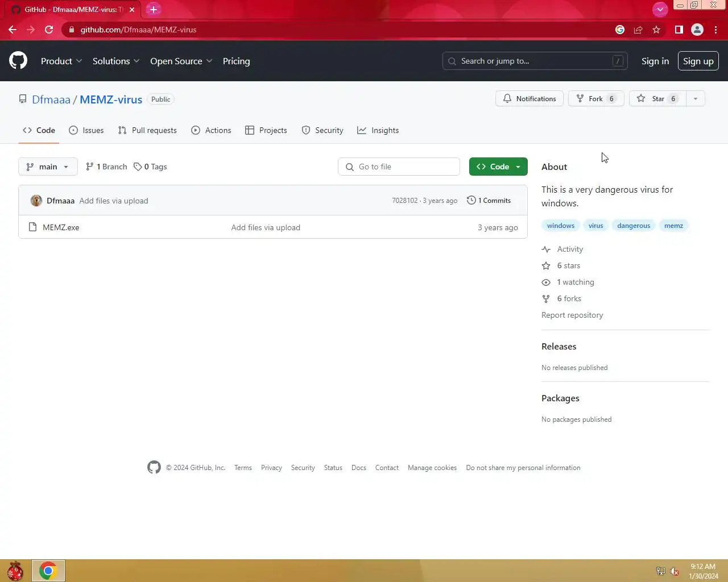
Task: Open commit hash 7028102
Action: coord(404,201)
